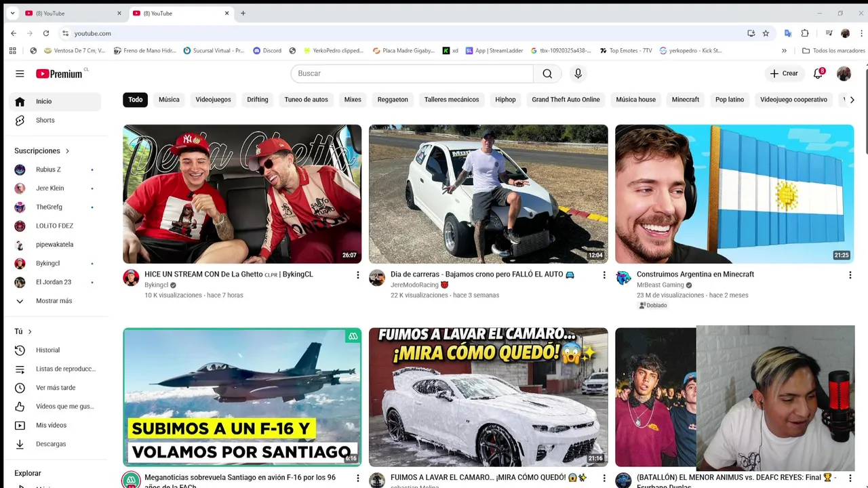Open El Jordan 23 subscription channel
This screenshot has height=488, width=868.
tap(55, 282)
